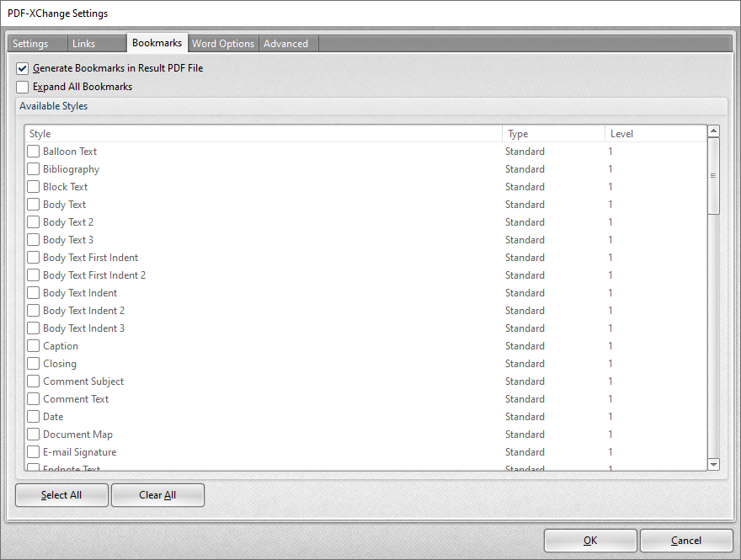Enable the Closing style
This screenshot has height=560, width=741.
pyautogui.click(x=33, y=363)
